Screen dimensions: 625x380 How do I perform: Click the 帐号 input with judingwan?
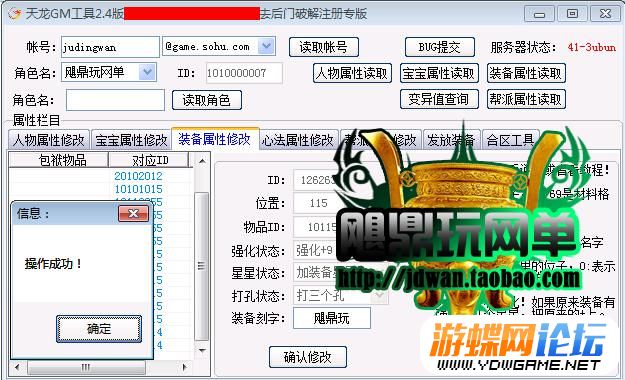(x=110, y=47)
